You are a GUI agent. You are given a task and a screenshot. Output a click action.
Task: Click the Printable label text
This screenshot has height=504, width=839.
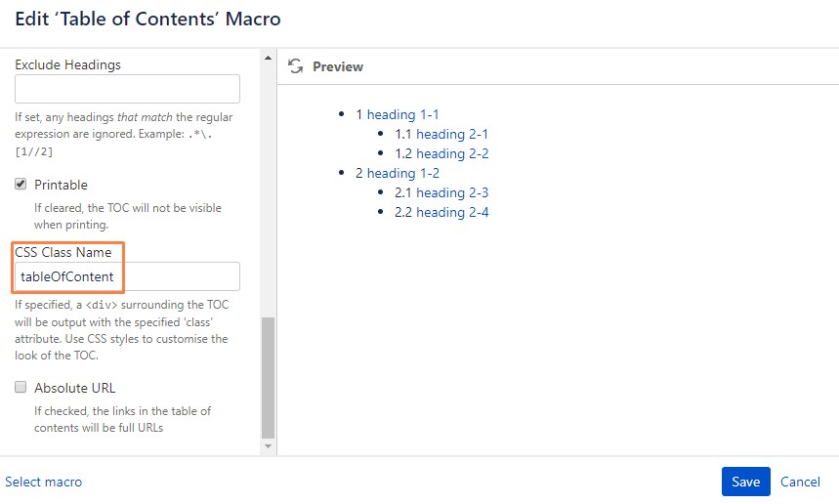click(x=61, y=185)
